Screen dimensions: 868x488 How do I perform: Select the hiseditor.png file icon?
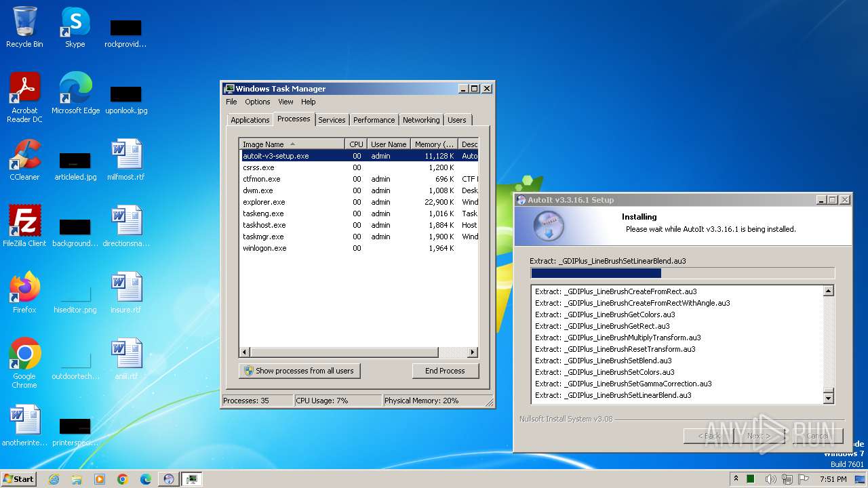click(75, 297)
